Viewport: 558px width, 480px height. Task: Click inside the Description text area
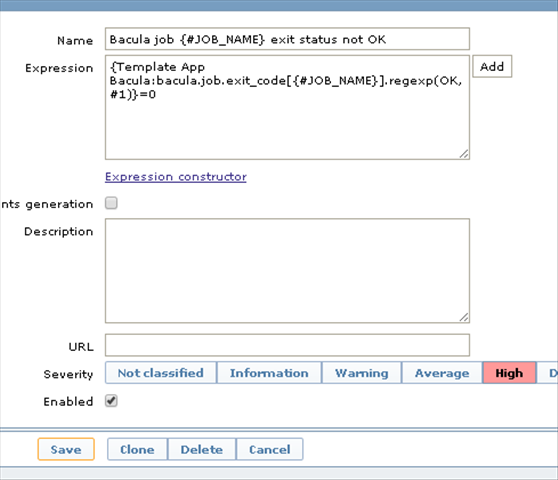tap(287, 271)
